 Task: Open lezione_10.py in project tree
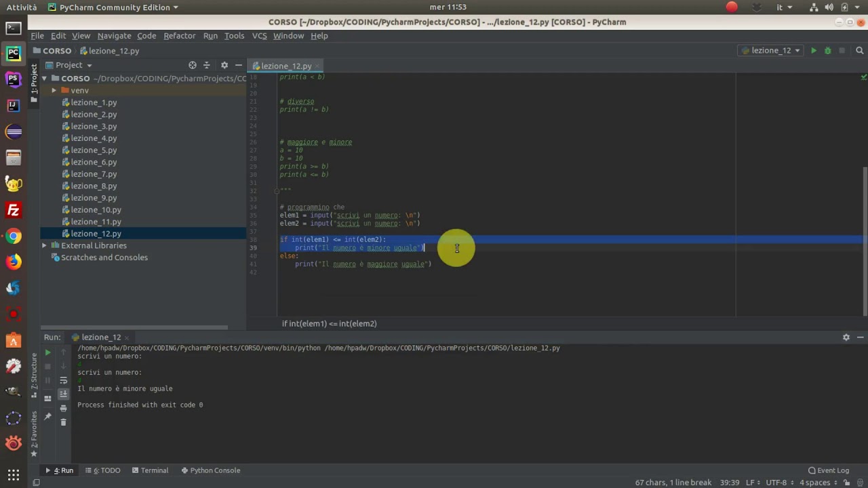click(96, 209)
